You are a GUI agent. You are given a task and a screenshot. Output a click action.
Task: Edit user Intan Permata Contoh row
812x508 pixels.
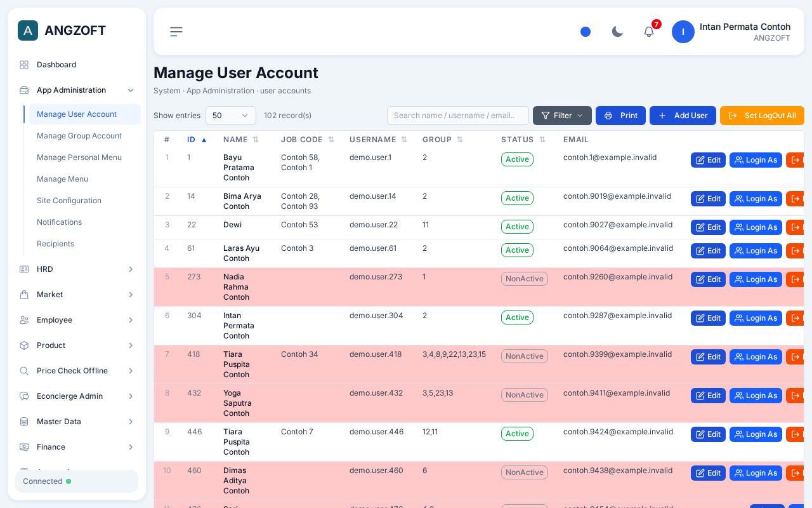click(708, 318)
